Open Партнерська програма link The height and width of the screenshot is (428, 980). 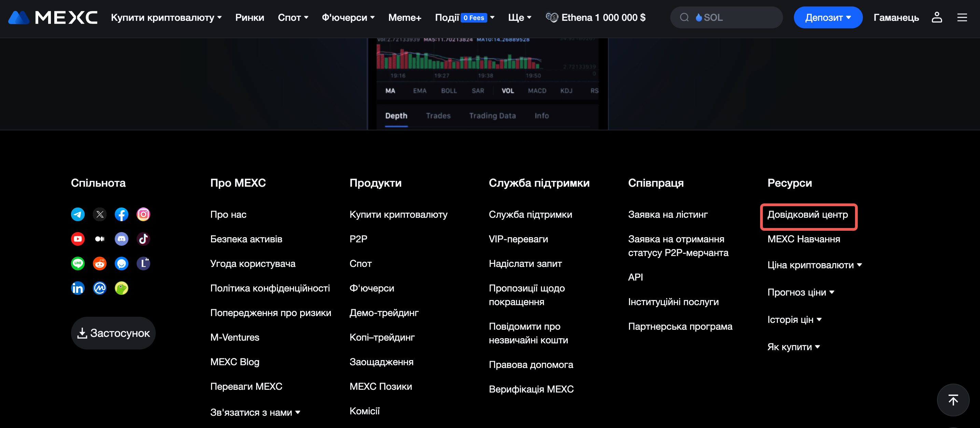pos(680,327)
